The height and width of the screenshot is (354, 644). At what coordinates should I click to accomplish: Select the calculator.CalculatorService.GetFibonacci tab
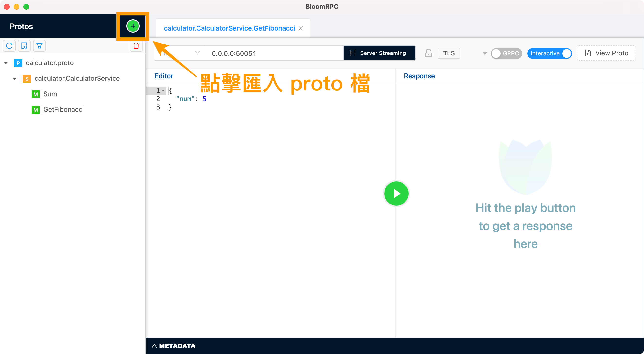click(x=229, y=28)
